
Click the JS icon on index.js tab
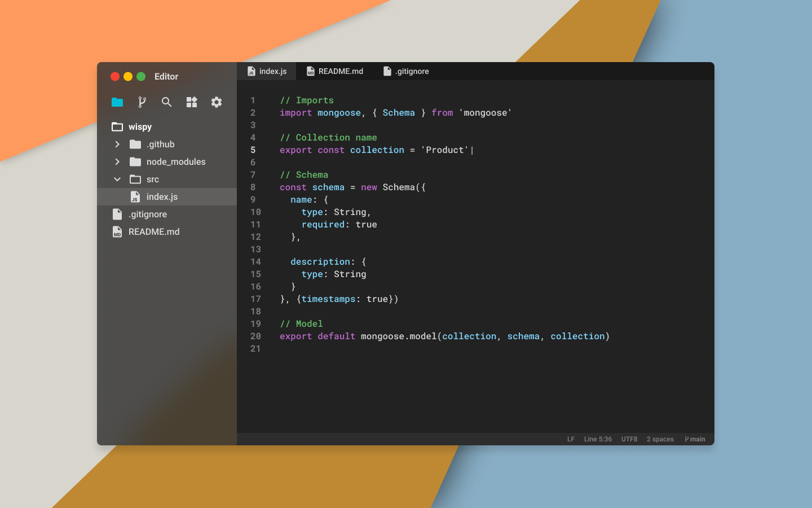[251, 71]
